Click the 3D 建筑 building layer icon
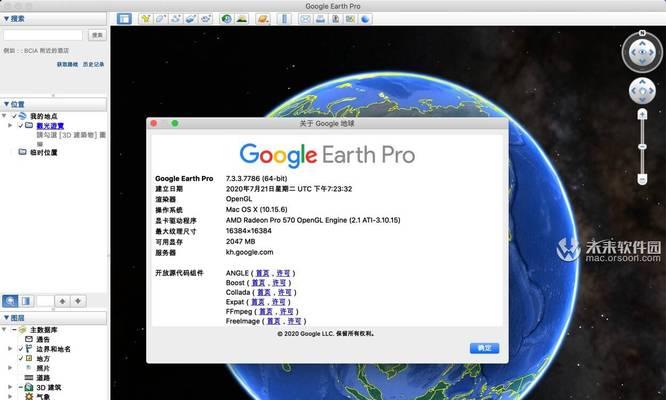Viewport: 666px width, 400px height. coord(28,387)
